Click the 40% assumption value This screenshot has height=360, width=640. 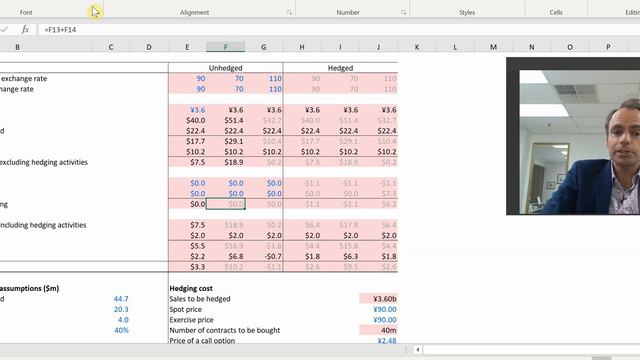[121, 330]
